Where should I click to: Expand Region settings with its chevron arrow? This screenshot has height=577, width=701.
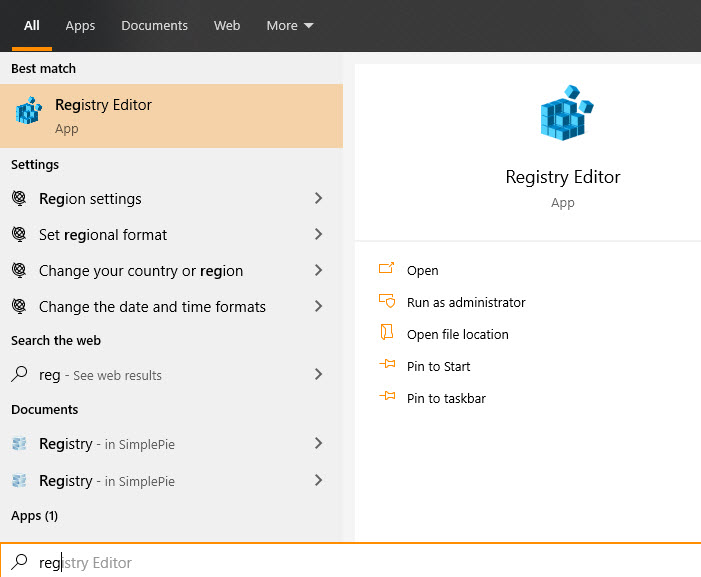click(x=318, y=198)
